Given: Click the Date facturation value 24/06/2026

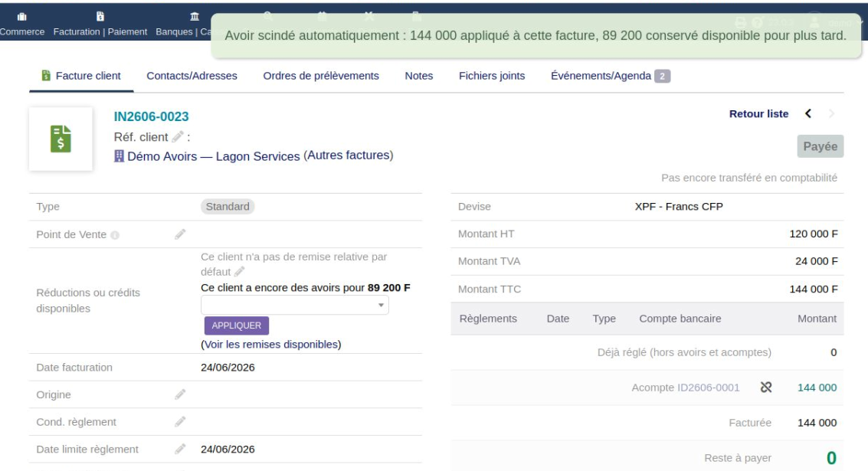Looking at the screenshot, I should pyautogui.click(x=228, y=368).
